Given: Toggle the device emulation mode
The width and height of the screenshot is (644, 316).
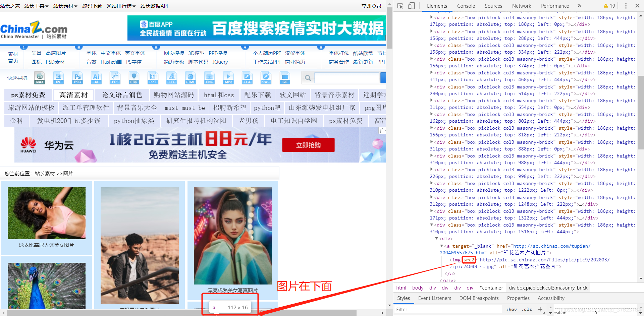Looking at the screenshot, I should click(412, 6).
